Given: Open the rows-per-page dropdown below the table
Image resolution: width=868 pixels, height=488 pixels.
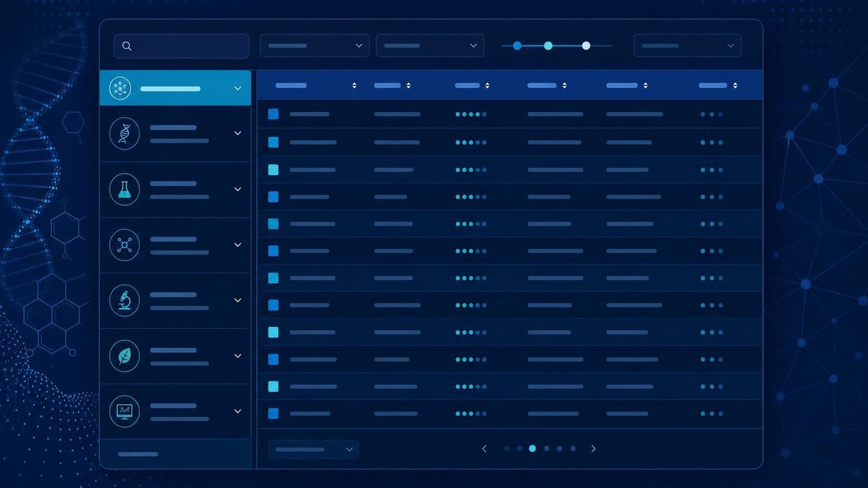Looking at the screenshot, I should pyautogui.click(x=314, y=449).
